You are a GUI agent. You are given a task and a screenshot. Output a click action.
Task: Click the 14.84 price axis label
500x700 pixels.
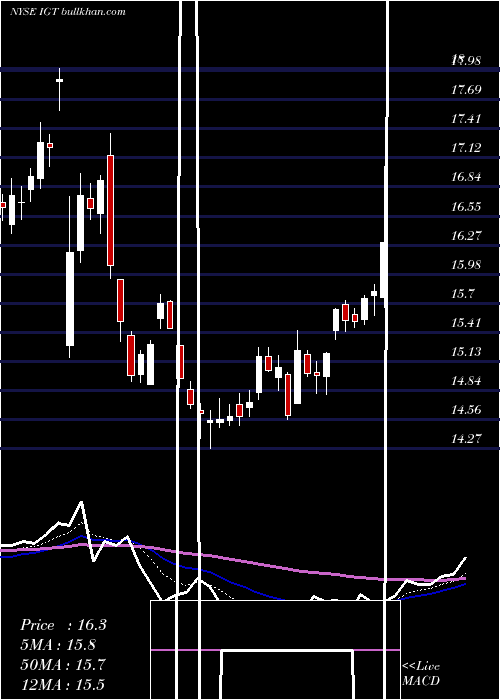coord(466,381)
